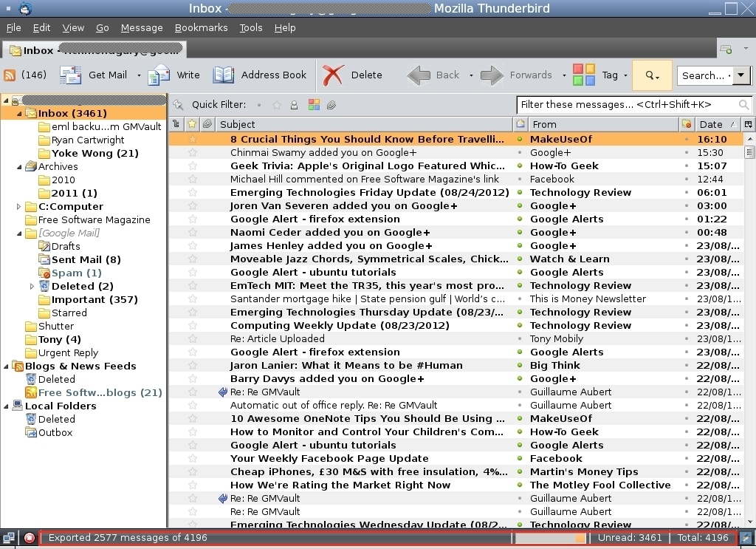
Task: Go Forwards with the right arrow icon
Action: click(x=492, y=75)
